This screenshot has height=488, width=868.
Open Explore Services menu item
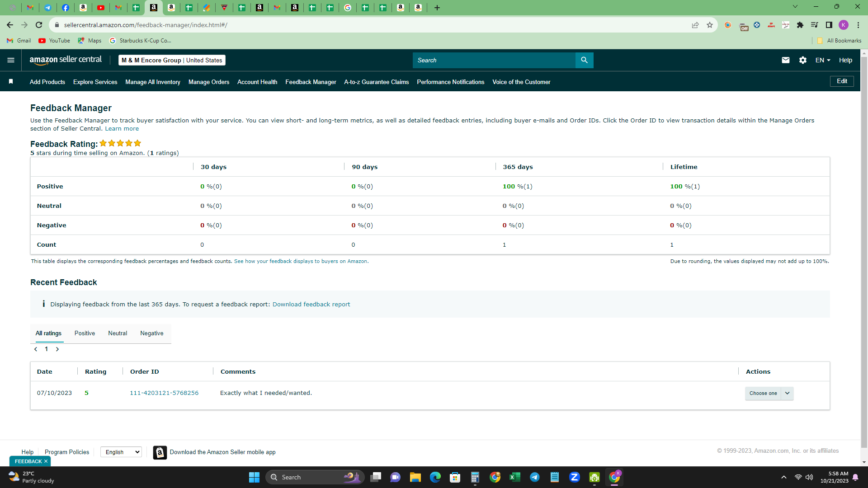tap(95, 82)
